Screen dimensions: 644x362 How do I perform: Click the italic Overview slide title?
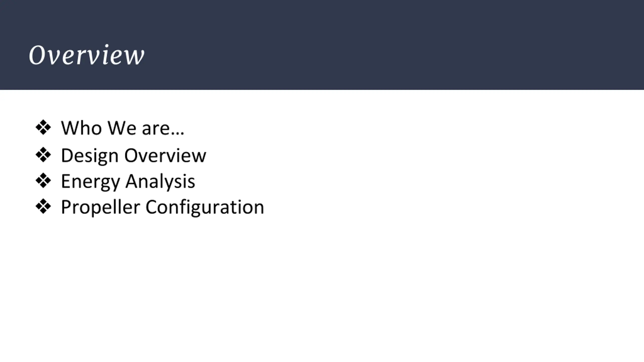pyautogui.click(x=87, y=55)
